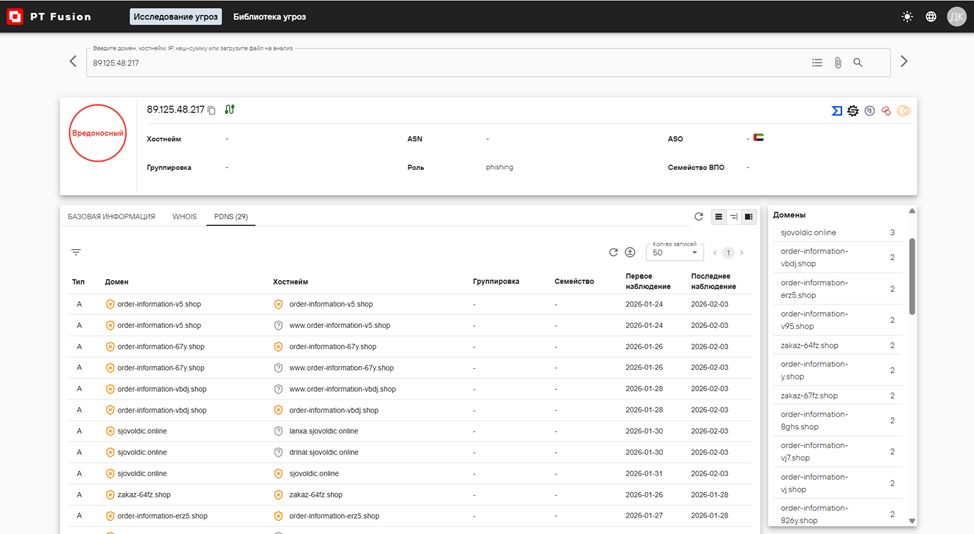Click the refresh icon beside view switcher

click(699, 217)
